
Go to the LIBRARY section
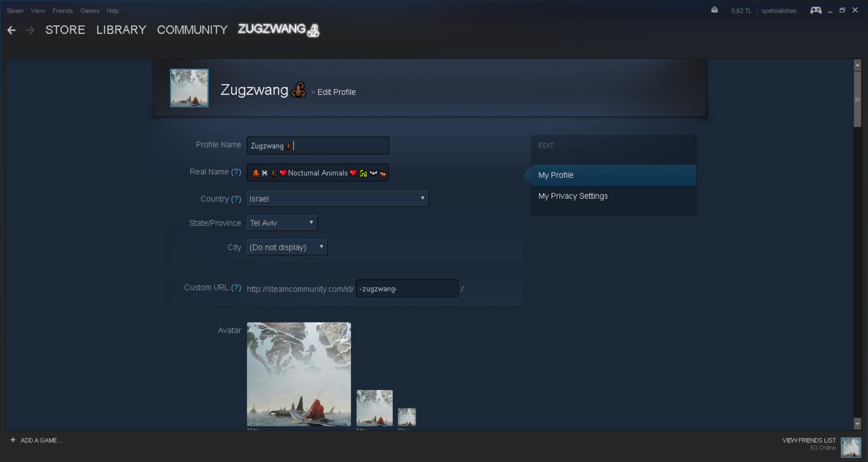pos(121,30)
